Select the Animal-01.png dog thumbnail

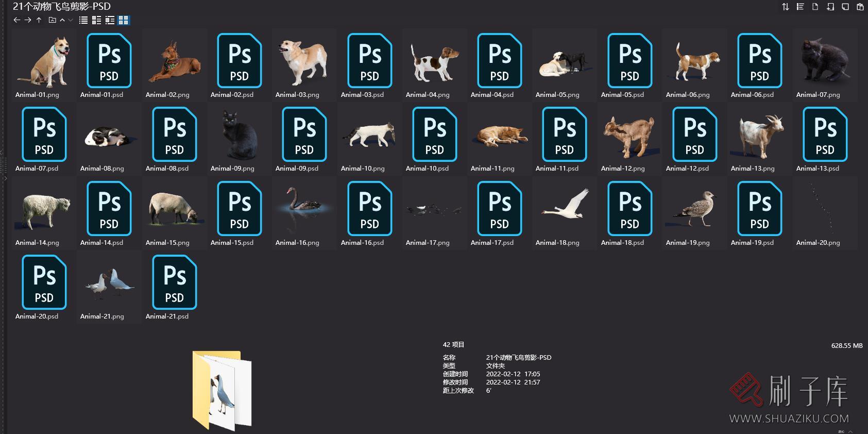[x=44, y=61]
